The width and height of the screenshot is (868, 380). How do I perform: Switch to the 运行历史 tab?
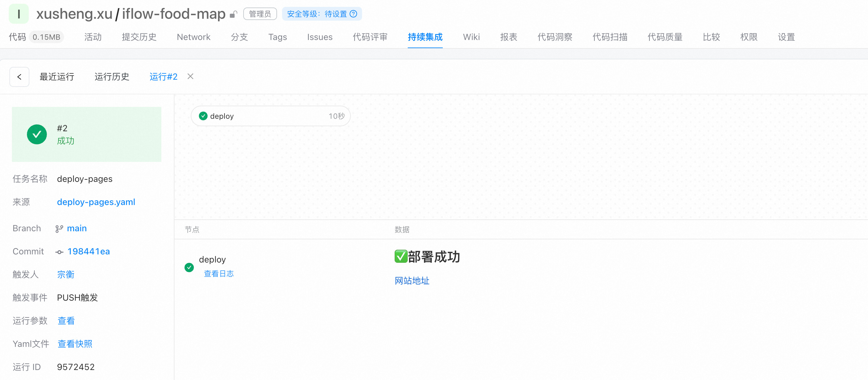(x=112, y=77)
